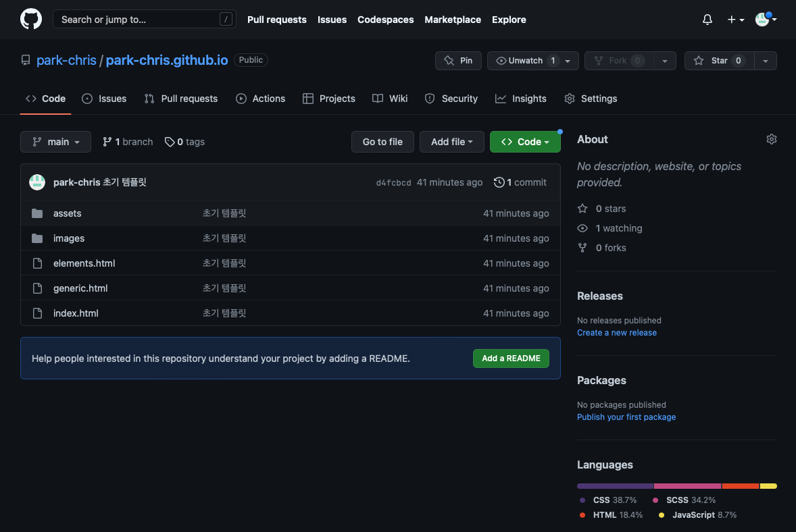Open Marketplace in top navigation
The height and width of the screenshot is (532, 796).
pos(452,20)
